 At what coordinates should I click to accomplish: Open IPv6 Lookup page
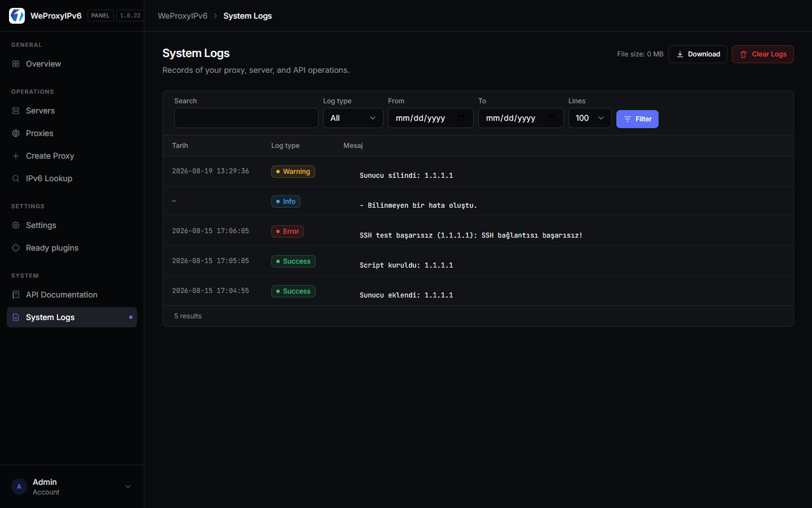point(72,178)
